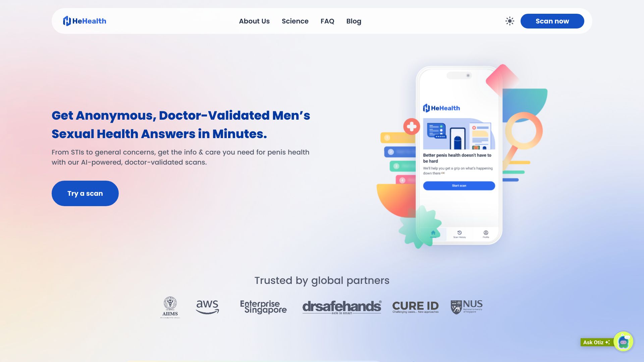Screen dimensions: 644x362
Task: Click the Enterprise Singapore logo icon
Action: [x=263, y=306]
